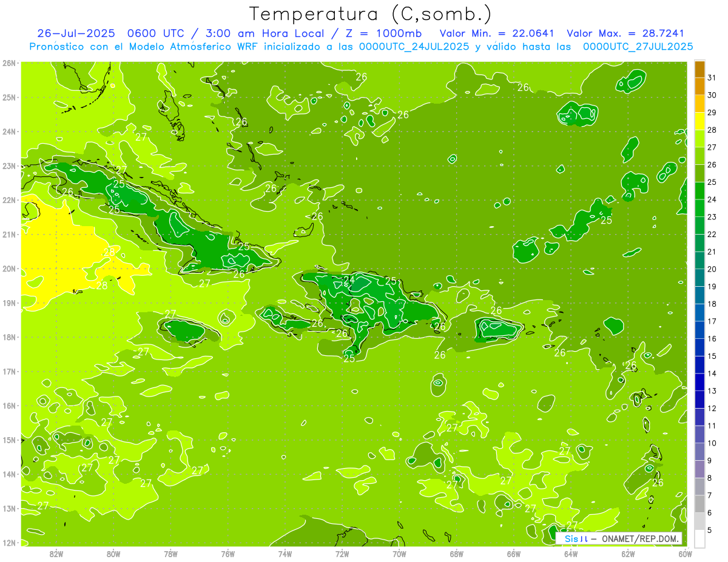Click the 26N latitude axis label
Viewport: 728px width, 562px height.
8,63
